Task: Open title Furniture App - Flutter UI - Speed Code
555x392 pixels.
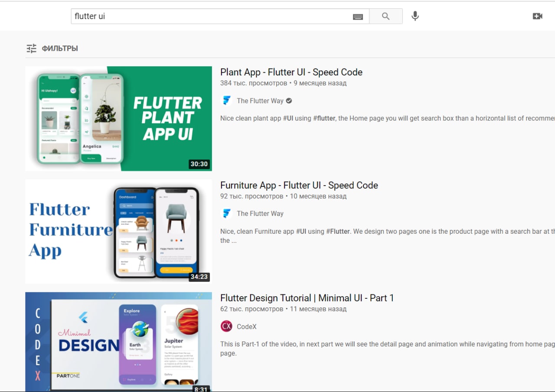Action: pos(299,185)
